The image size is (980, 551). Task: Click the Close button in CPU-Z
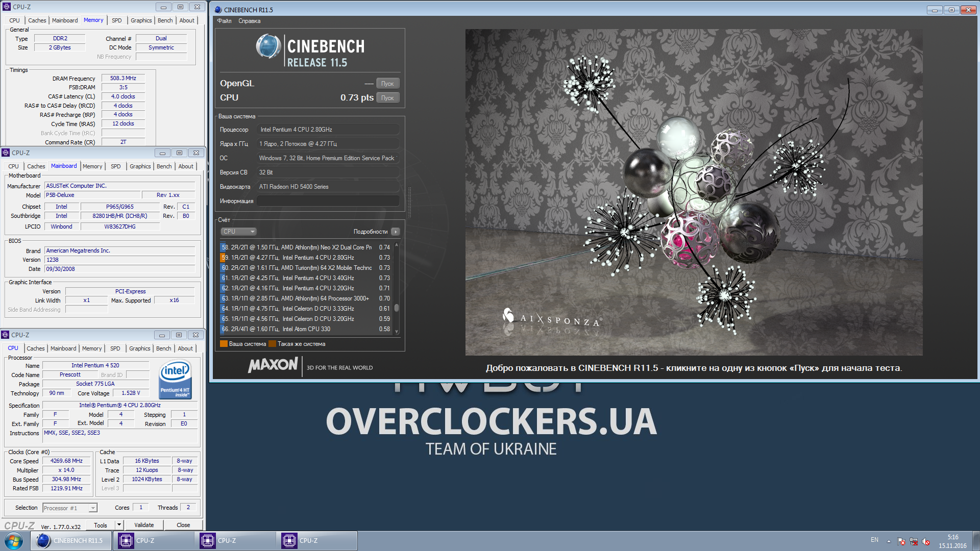pos(183,525)
